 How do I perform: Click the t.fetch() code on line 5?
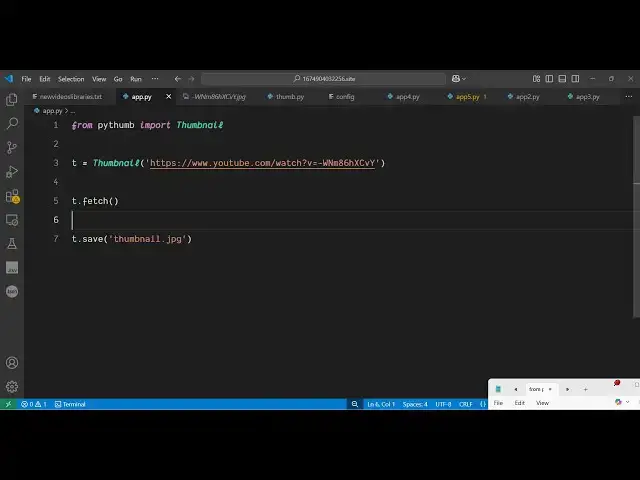(x=95, y=201)
